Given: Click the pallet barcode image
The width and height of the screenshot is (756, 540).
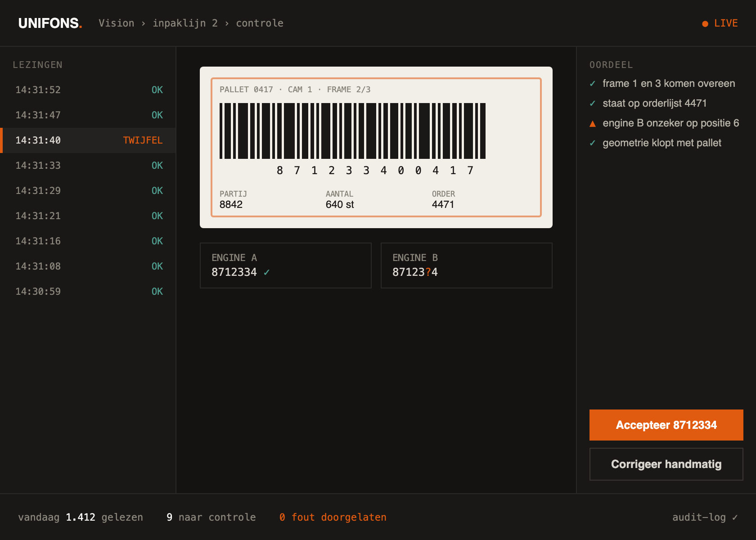Looking at the screenshot, I should pos(352,131).
